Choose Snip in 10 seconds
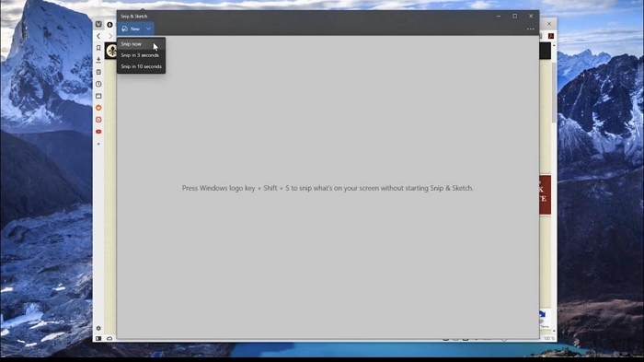Viewport: 644px width, 362px height. [141, 66]
